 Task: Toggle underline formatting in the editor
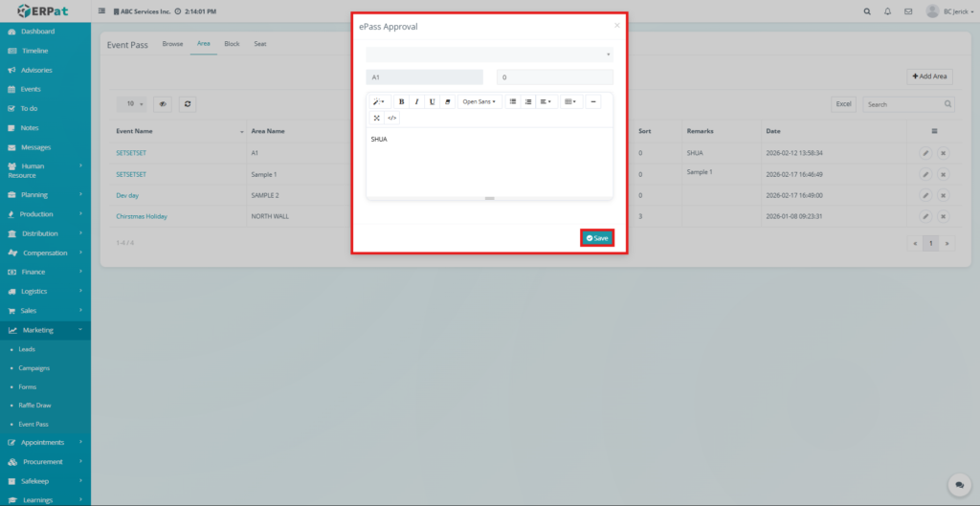(x=432, y=101)
